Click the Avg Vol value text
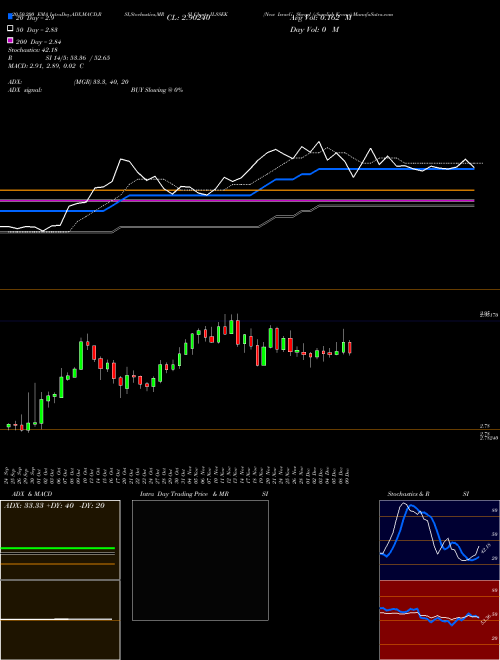Viewport: 500px width, 660px height. pyautogui.click(x=320, y=18)
